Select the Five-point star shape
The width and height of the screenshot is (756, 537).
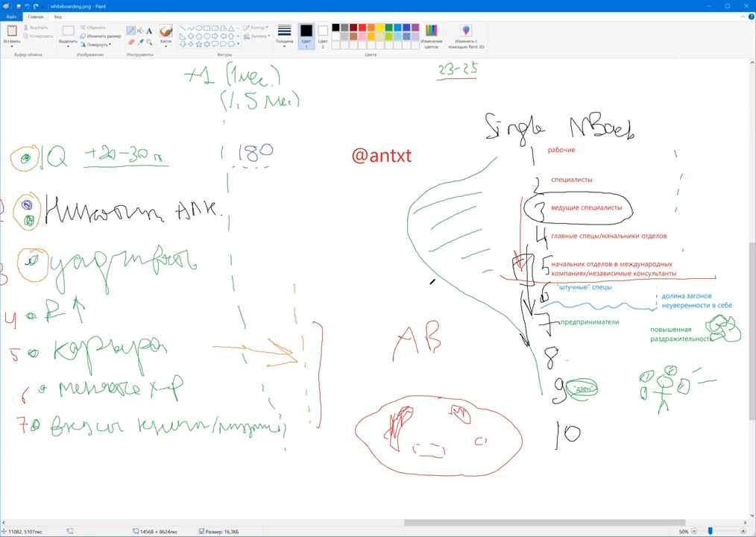click(x=198, y=44)
